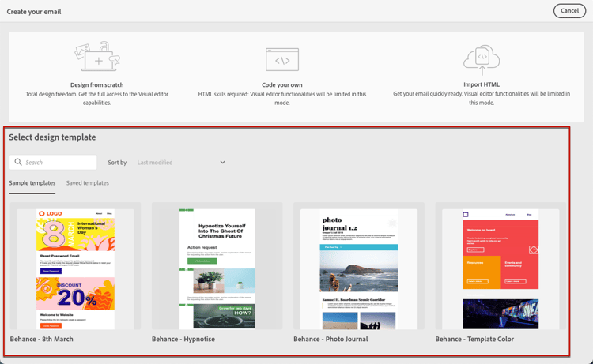
Task: Click the Behance - 8th March label
Action: pyautogui.click(x=42, y=339)
